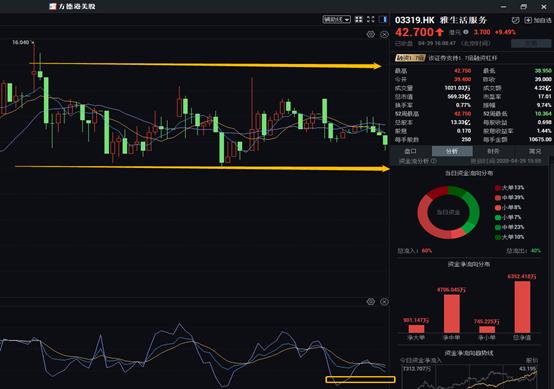Click the 成交量 1021.03万 value

[458, 88]
